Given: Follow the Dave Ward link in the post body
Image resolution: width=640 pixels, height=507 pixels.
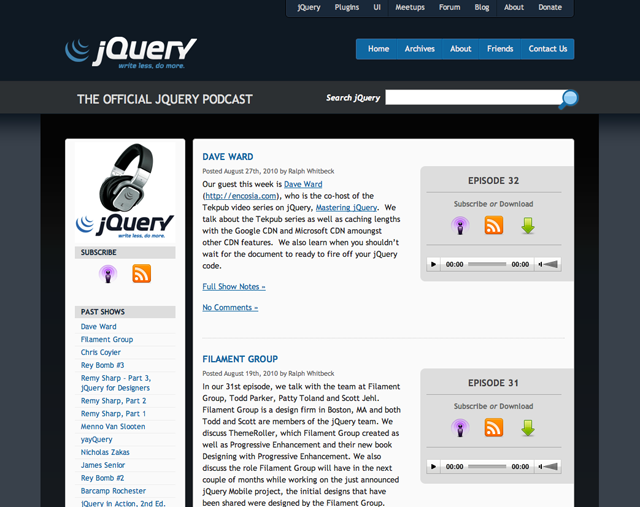Looking at the screenshot, I should pyautogui.click(x=303, y=184).
